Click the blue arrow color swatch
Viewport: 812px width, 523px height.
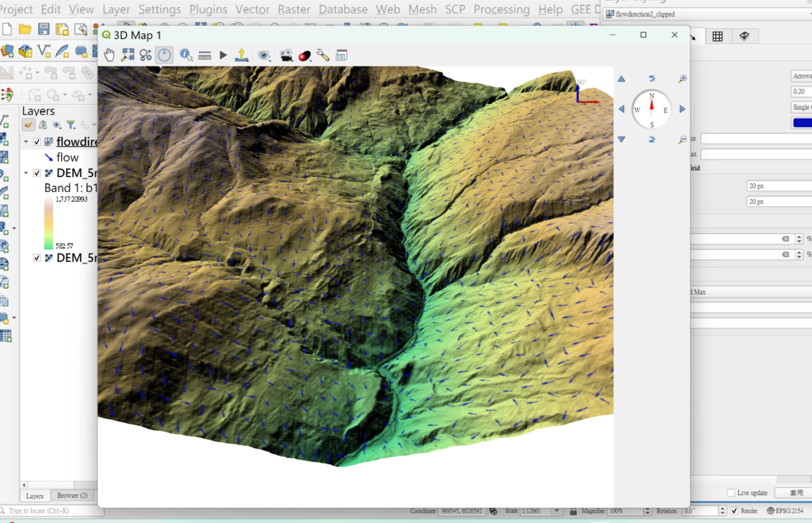coord(801,122)
